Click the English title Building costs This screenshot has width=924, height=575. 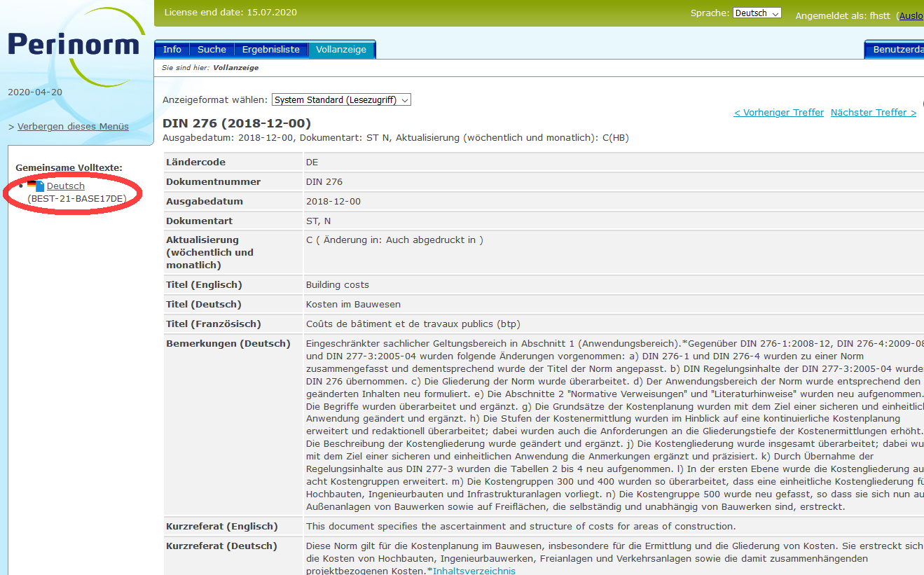[x=337, y=285]
